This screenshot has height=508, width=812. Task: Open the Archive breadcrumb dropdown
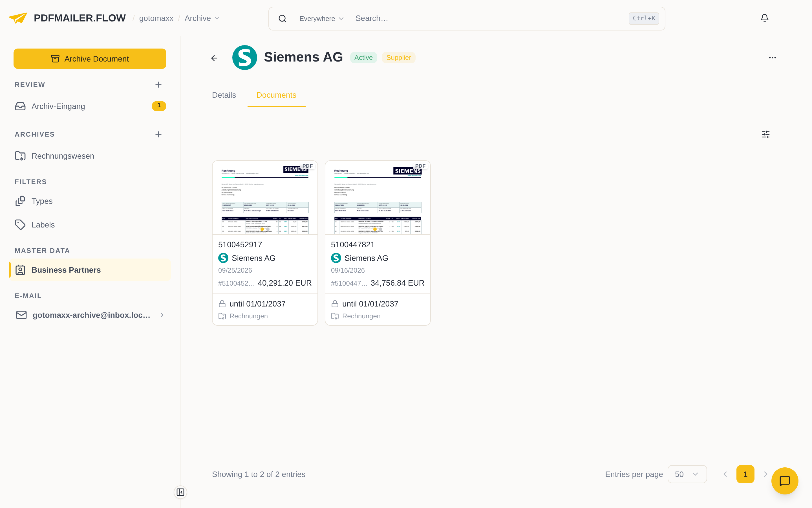point(202,18)
